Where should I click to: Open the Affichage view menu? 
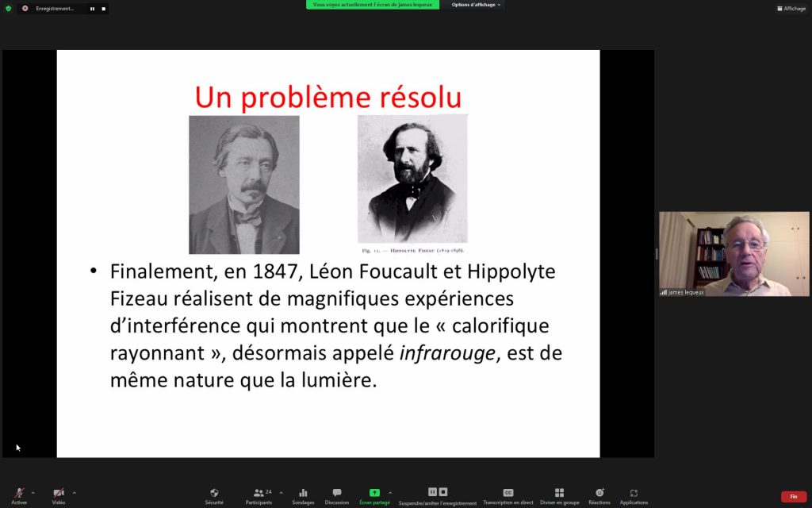(x=791, y=8)
